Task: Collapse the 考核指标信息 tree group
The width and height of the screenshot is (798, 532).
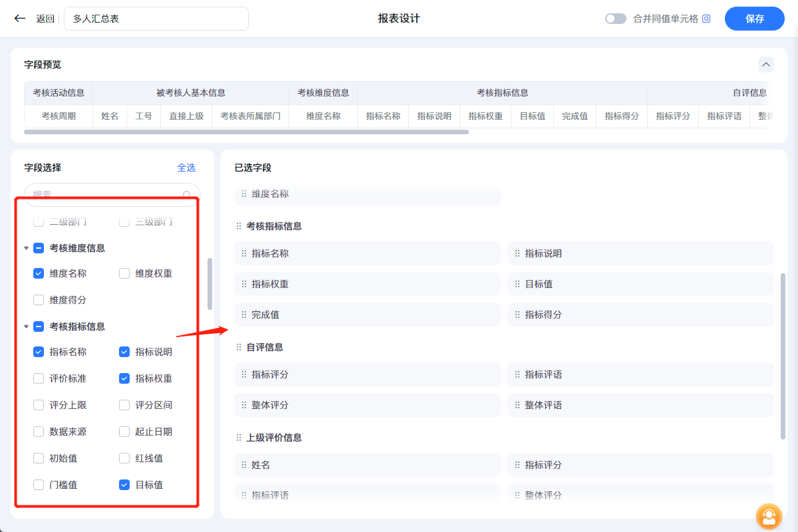Action: pyautogui.click(x=27, y=327)
